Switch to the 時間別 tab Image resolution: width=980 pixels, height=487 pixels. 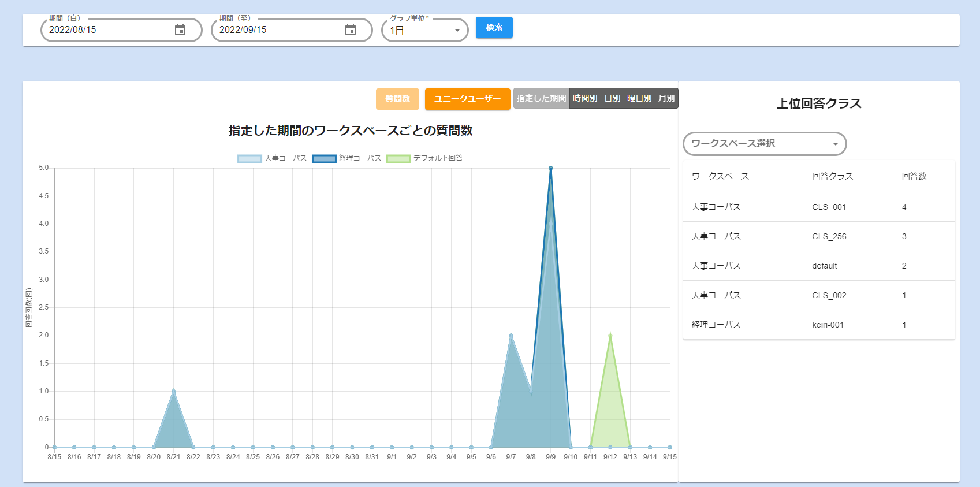(584, 99)
